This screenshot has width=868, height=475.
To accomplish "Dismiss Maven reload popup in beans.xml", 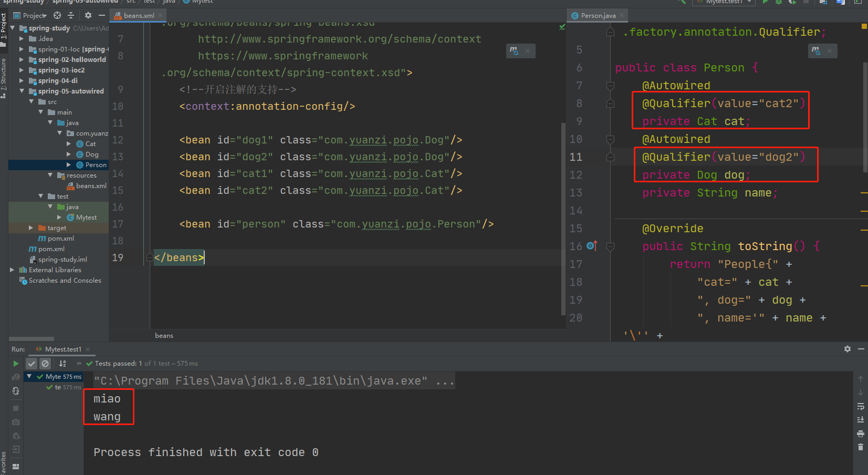I will [528, 51].
